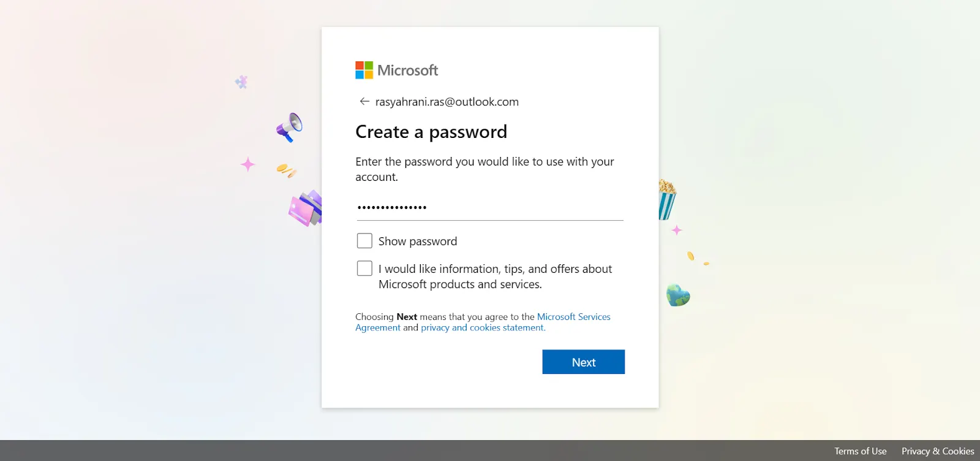Tick the Microsoft offers and tips checkbox
This screenshot has height=461, width=980.
pyautogui.click(x=364, y=269)
